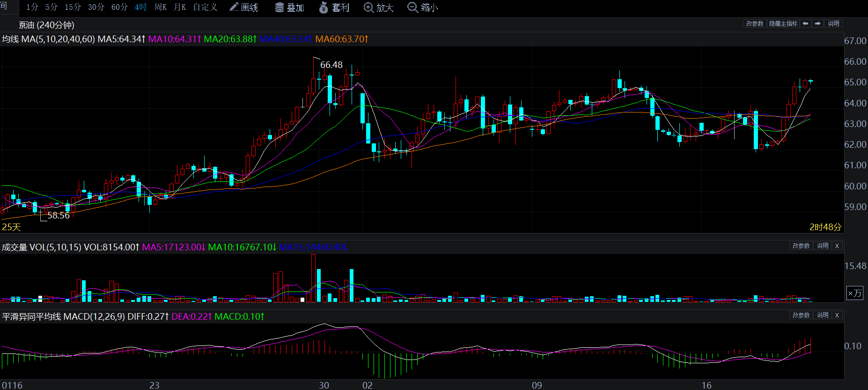
Task: Click the 66.48 high price label
Action: pos(331,65)
